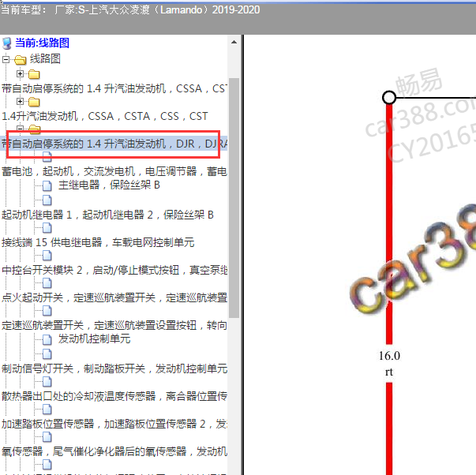This screenshot has height=475, width=476.
Task: Open 加速踏板位置传感器 page
Action: 114,424
